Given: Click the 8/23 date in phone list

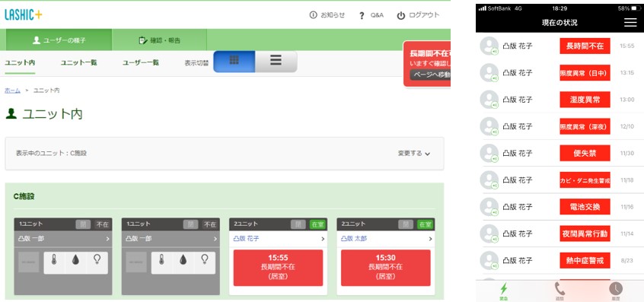Looking at the screenshot, I should 628,261.
